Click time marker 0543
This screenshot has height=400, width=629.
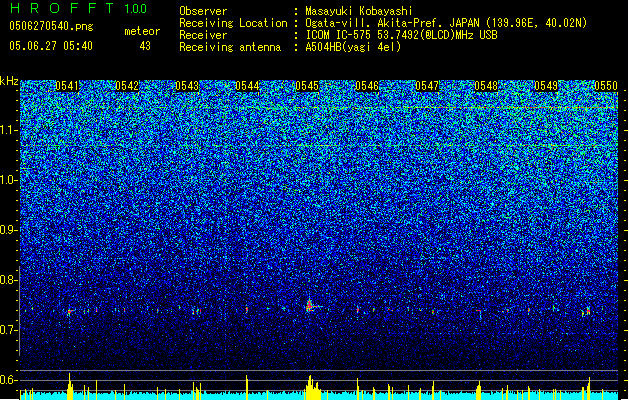click(x=187, y=86)
